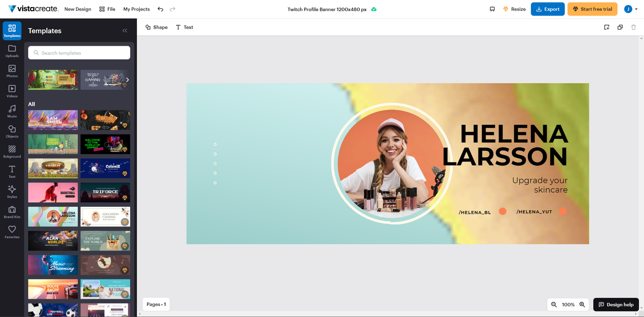The height and width of the screenshot is (317, 644).
Task: Select the Education Channel template
Action: pos(105,216)
